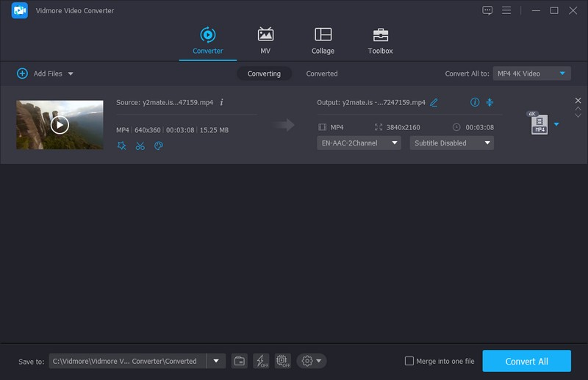
Task: Click the Save to path field
Action: point(127,361)
